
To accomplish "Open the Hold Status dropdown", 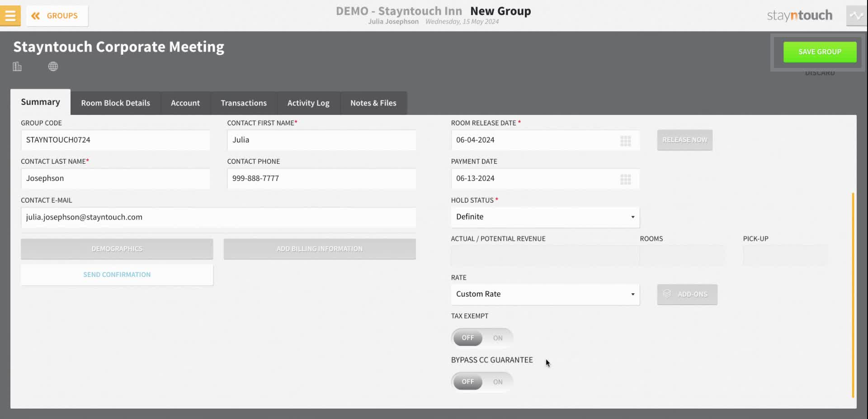I will click(545, 217).
